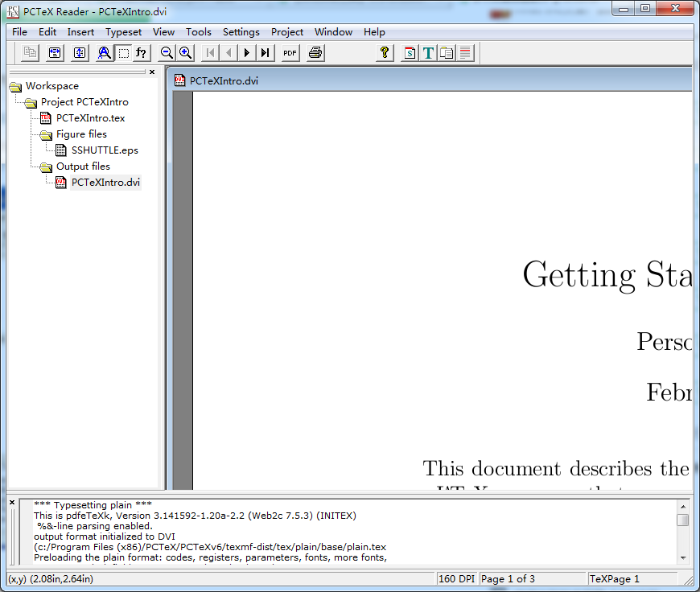Viewport: 700px width, 592px height.
Task: Open the Edit menu
Action: [47, 32]
